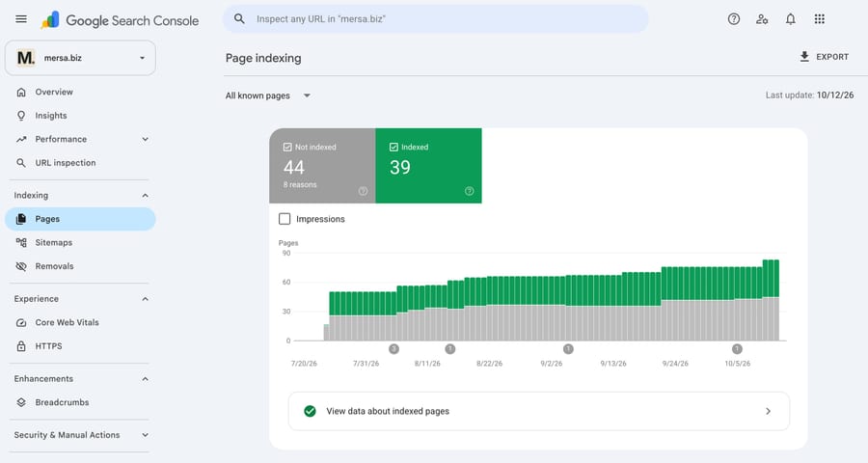This screenshot has width=868, height=463.
Task: Click the 8 reasons text
Action: [x=300, y=184]
